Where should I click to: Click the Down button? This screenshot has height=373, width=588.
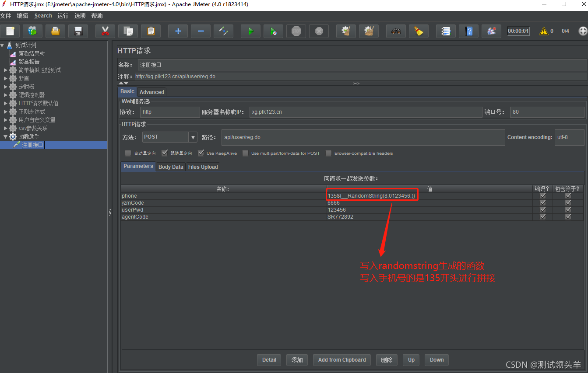coord(437,360)
